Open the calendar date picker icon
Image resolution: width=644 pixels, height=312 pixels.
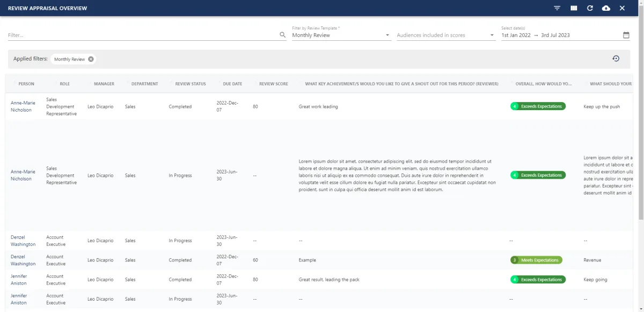[626, 35]
